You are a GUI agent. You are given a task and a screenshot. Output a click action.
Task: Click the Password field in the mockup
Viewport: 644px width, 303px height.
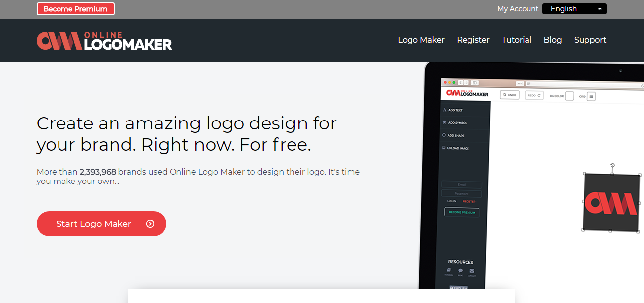click(462, 194)
